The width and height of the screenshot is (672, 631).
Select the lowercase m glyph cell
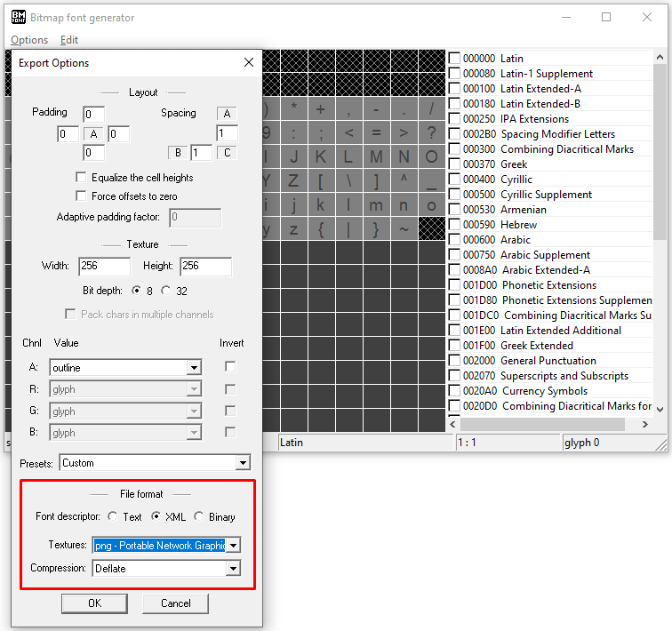[376, 204]
